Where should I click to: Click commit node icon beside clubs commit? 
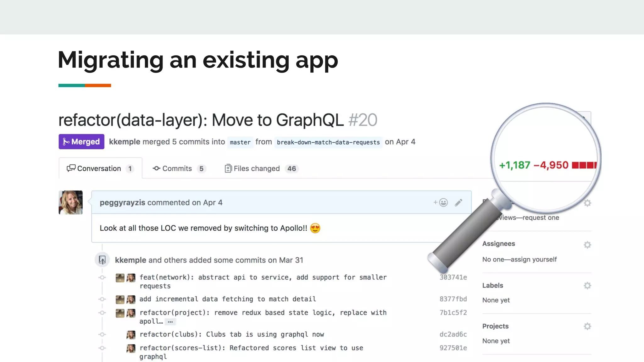(102, 334)
